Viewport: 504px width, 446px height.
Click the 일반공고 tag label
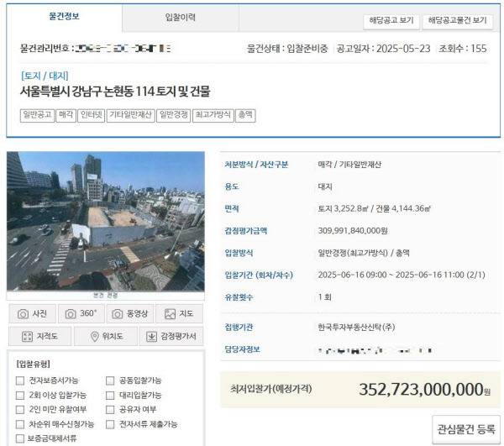click(x=36, y=115)
